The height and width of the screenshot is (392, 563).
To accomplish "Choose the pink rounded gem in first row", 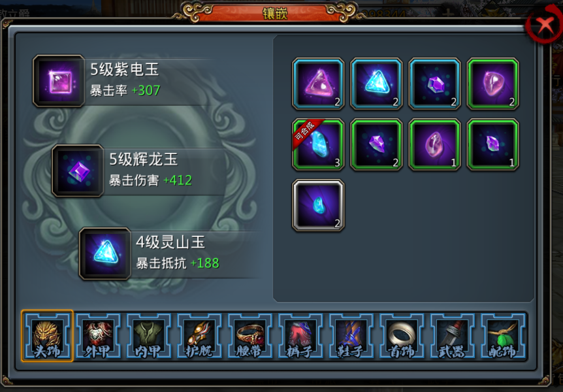I will [x=492, y=84].
